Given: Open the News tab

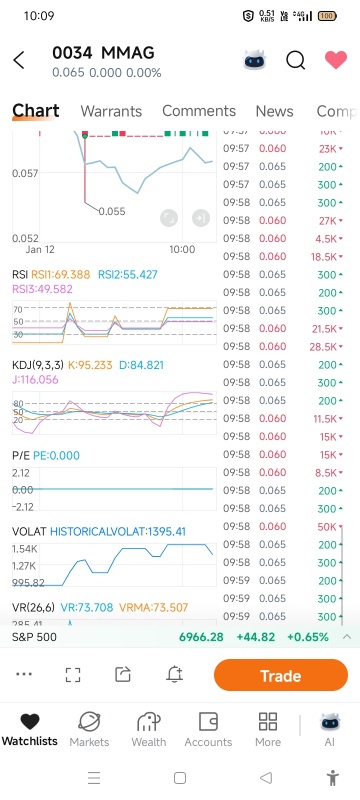Looking at the screenshot, I should tap(274, 111).
